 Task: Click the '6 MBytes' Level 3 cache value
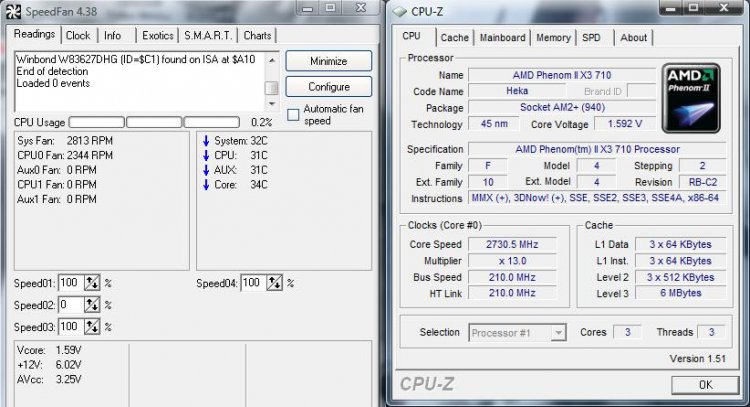point(681,293)
